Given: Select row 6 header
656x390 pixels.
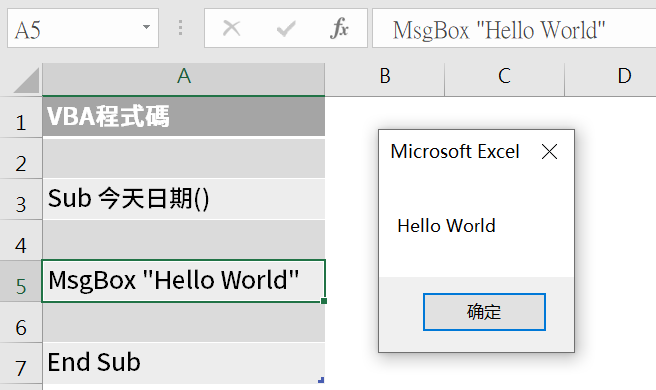Looking at the screenshot, I should pos(21,322).
